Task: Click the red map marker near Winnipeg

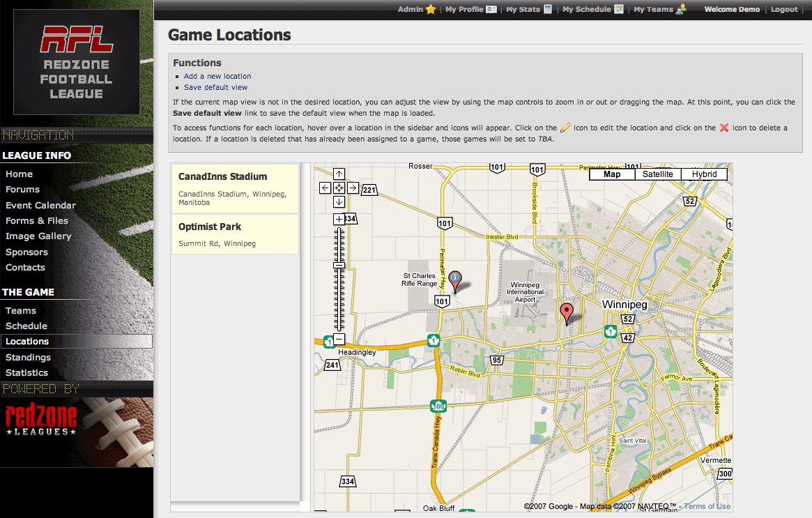Action: point(567,312)
